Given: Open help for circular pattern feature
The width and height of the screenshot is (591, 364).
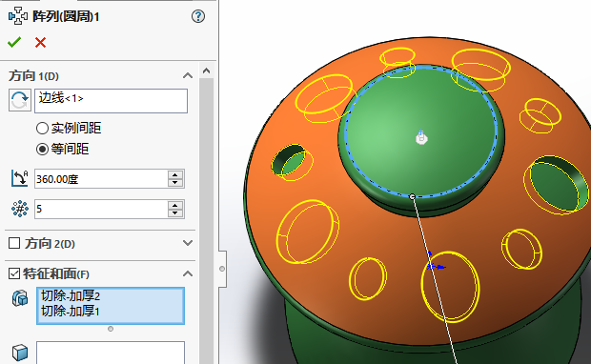Looking at the screenshot, I should (198, 16).
